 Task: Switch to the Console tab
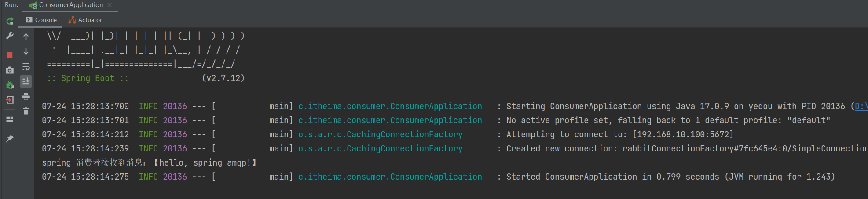pos(41,20)
